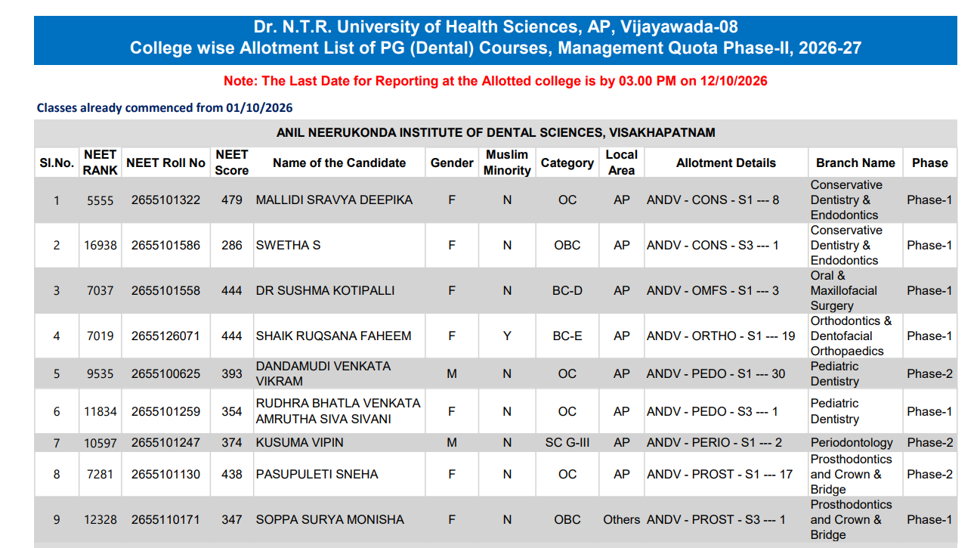Select the Allotment Details column header
This screenshot has height=548, width=980.
pos(726,163)
